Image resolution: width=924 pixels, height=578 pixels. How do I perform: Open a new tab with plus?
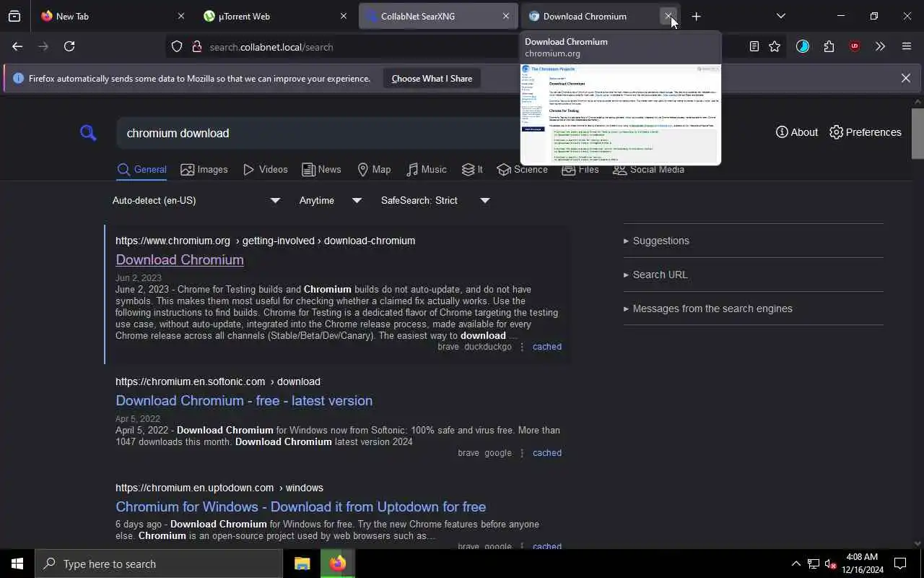(x=696, y=16)
